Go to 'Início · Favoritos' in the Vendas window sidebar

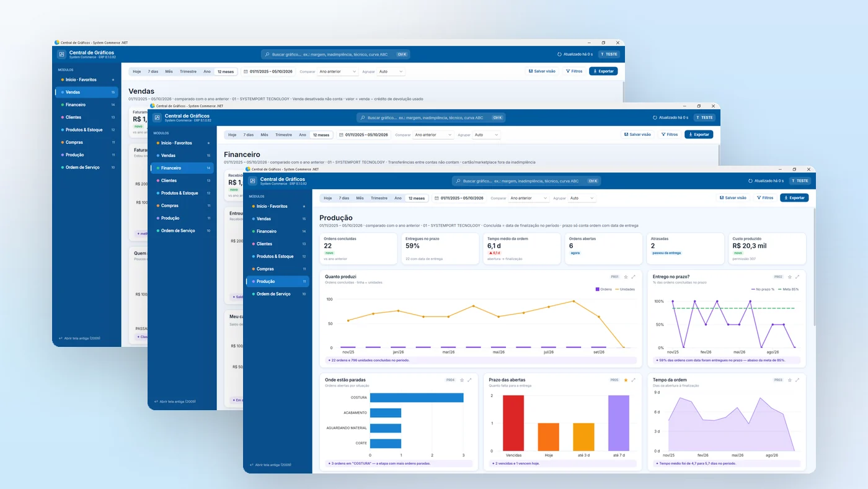86,79
